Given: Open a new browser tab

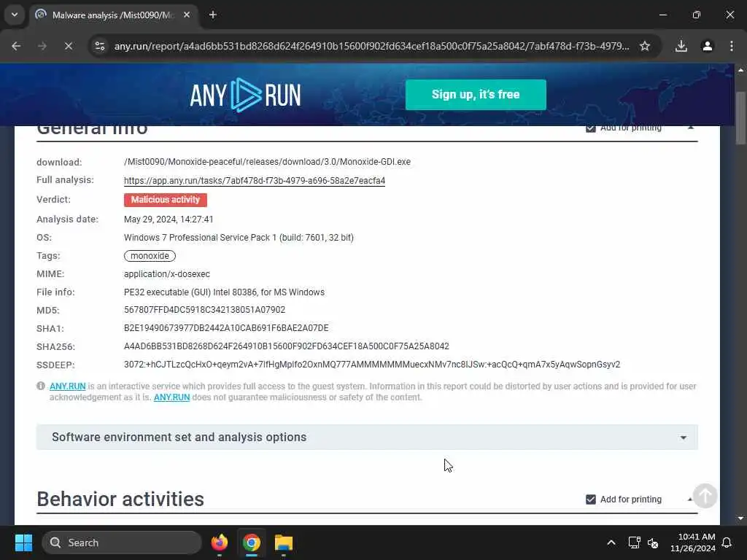Looking at the screenshot, I should [213, 15].
